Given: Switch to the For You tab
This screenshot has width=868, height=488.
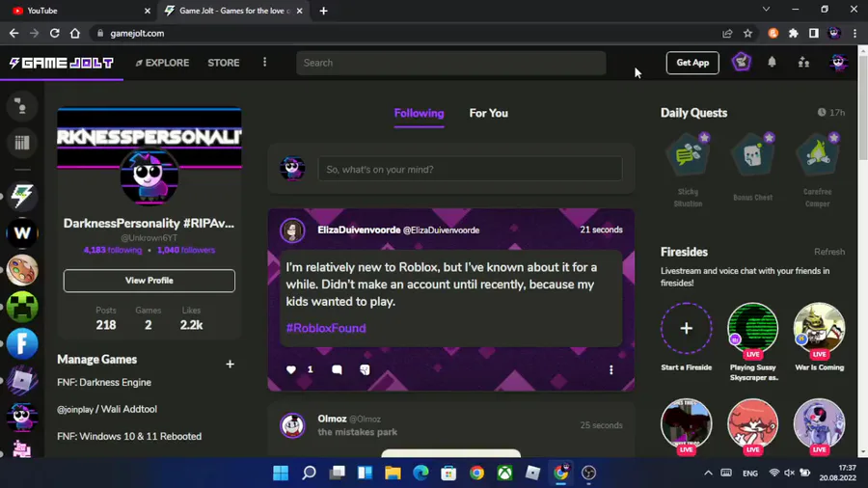Looking at the screenshot, I should pyautogui.click(x=488, y=114).
